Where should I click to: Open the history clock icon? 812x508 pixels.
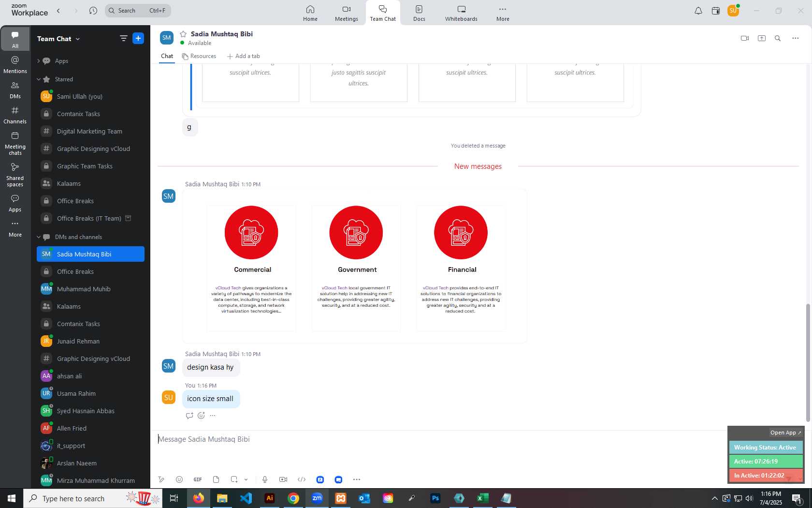coord(93,11)
